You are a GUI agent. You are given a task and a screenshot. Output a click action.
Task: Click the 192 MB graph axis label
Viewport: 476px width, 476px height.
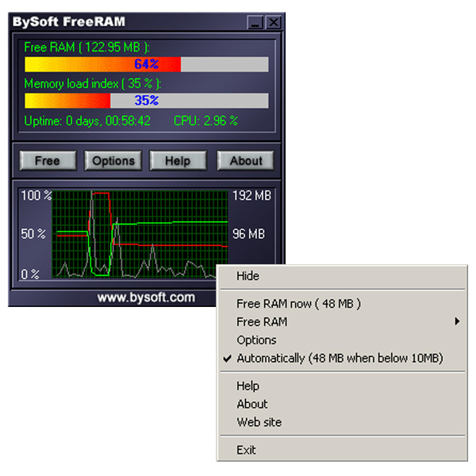[x=251, y=195]
